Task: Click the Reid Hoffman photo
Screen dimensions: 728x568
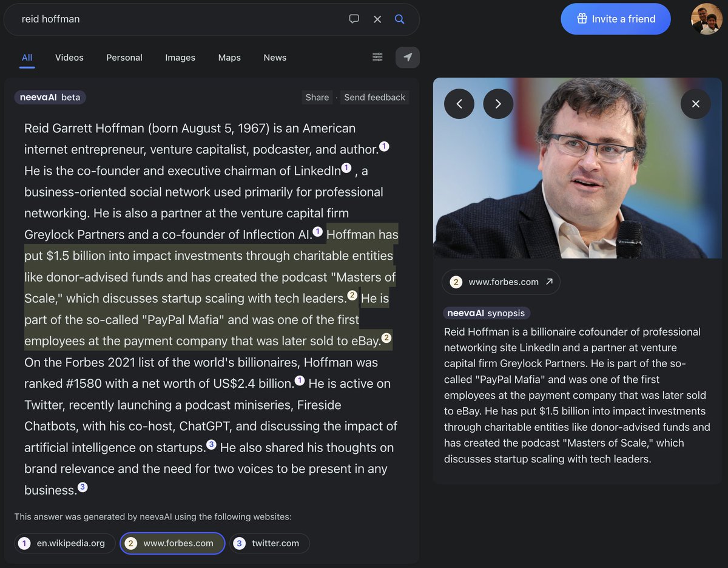Action: coord(577,168)
